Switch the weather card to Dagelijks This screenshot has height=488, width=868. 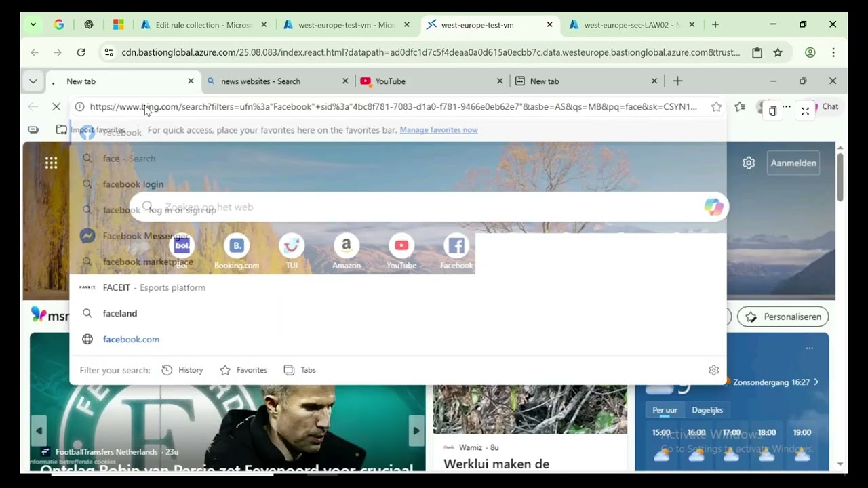click(x=707, y=410)
